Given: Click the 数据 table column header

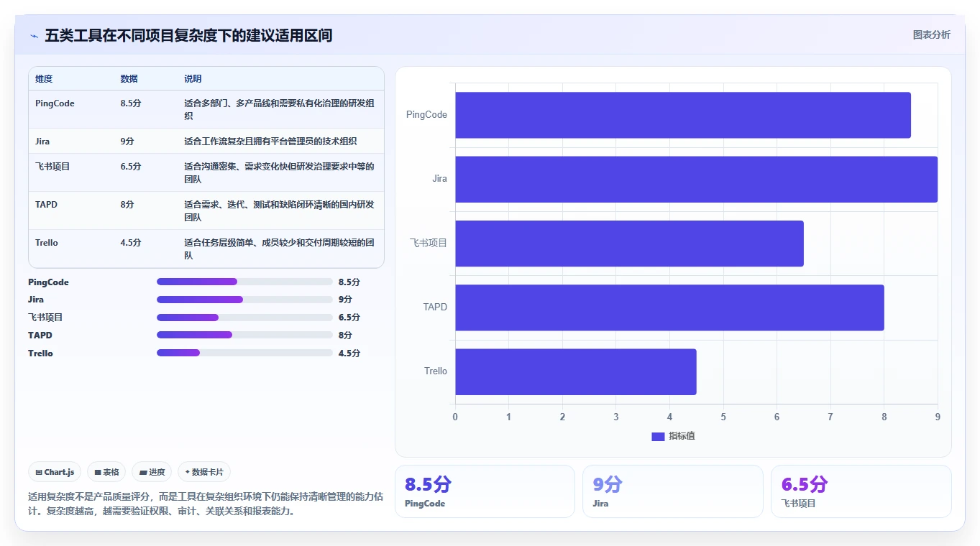Looking at the screenshot, I should [x=129, y=79].
